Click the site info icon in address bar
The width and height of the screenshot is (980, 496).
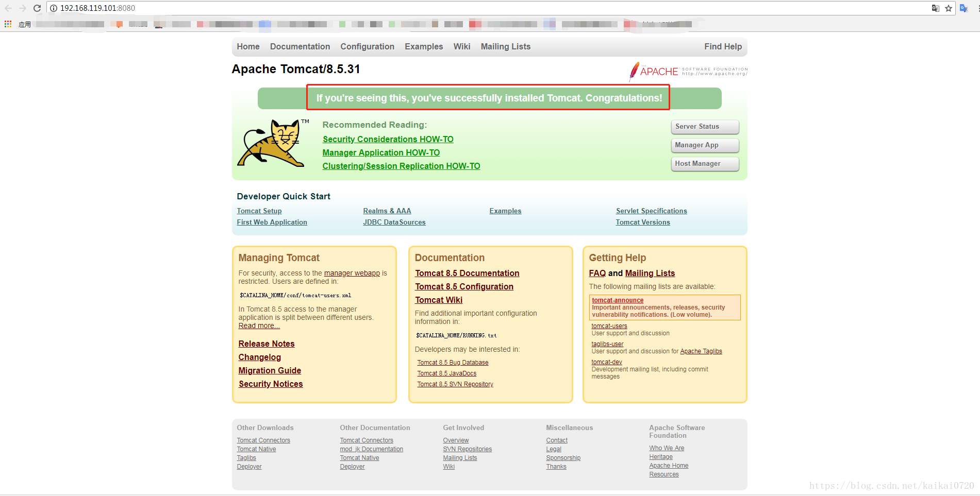54,8
